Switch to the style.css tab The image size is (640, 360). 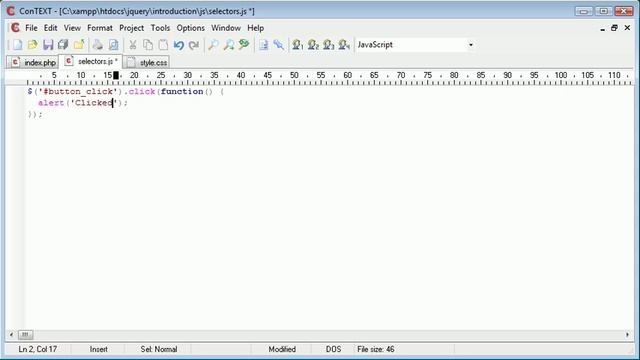pyautogui.click(x=146, y=62)
